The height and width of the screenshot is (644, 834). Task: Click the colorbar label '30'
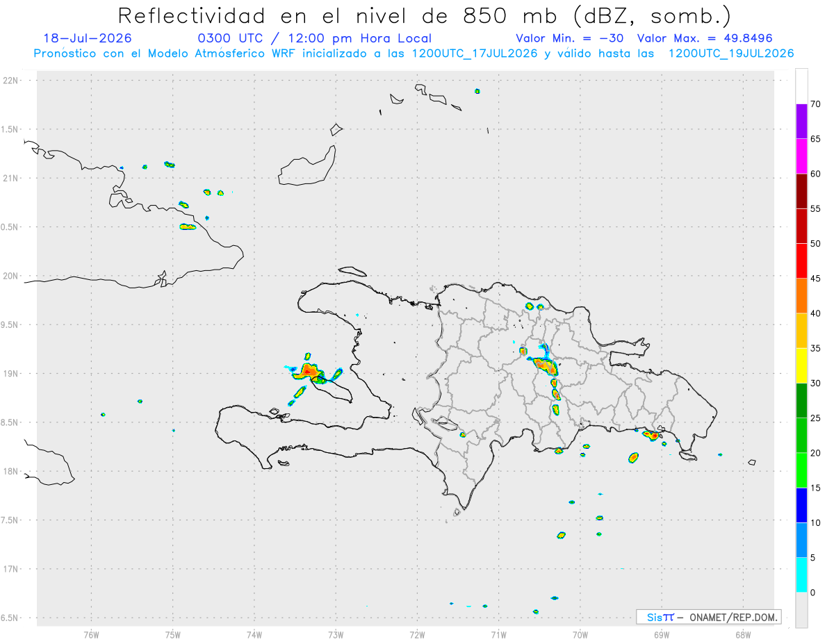pyautogui.click(x=816, y=383)
